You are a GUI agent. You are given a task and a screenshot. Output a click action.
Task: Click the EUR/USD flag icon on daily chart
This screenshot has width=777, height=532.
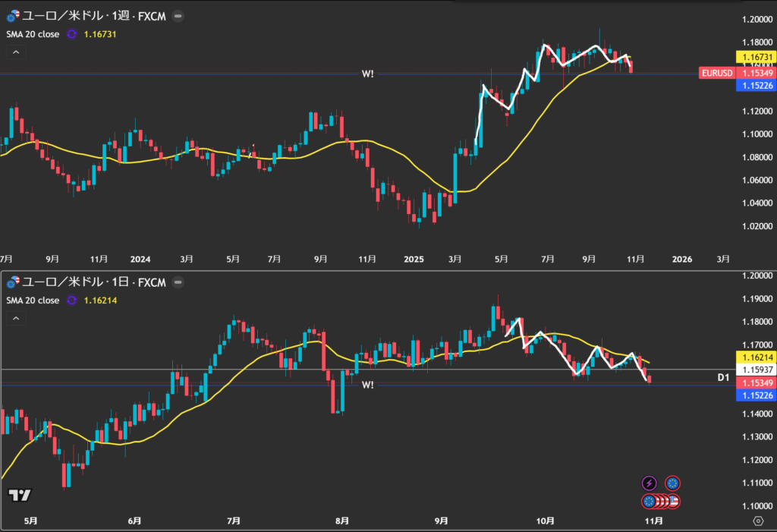13,283
